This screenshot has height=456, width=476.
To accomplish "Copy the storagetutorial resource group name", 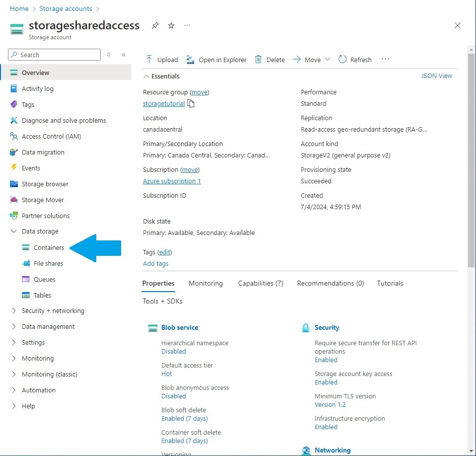I will pos(191,104).
